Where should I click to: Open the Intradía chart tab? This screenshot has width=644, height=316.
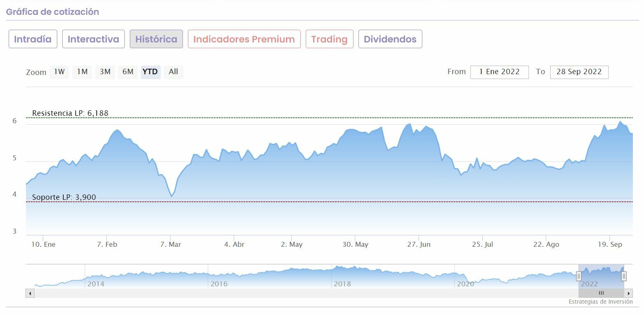[33, 39]
